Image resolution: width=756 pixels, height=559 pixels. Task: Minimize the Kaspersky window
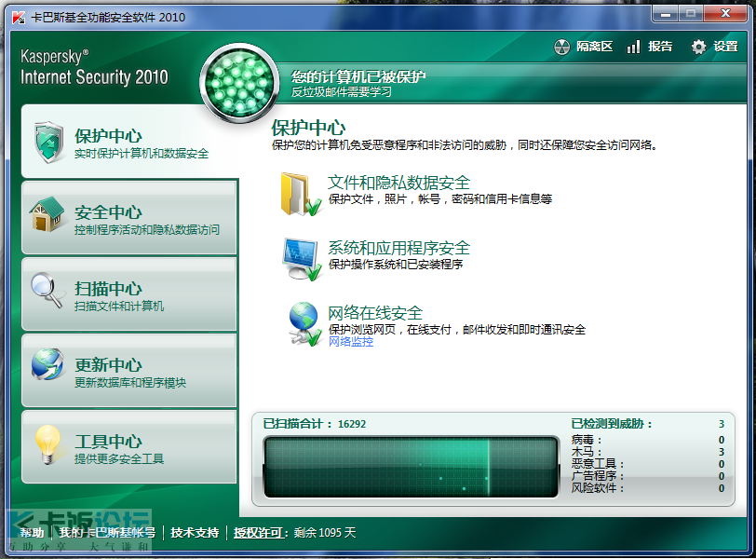666,14
